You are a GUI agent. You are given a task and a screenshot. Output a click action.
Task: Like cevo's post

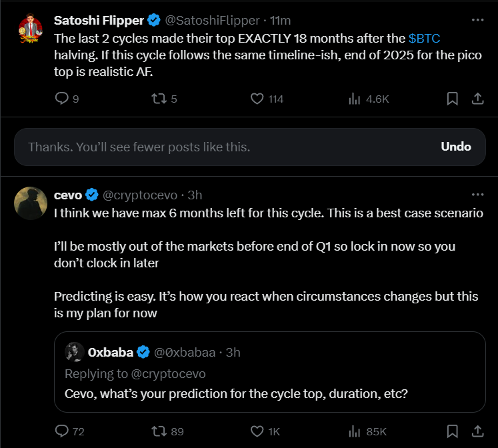257,431
